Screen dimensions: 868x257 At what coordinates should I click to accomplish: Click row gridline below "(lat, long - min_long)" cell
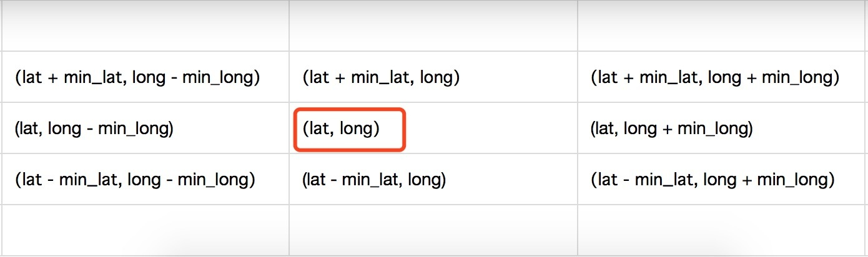coord(144,153)
